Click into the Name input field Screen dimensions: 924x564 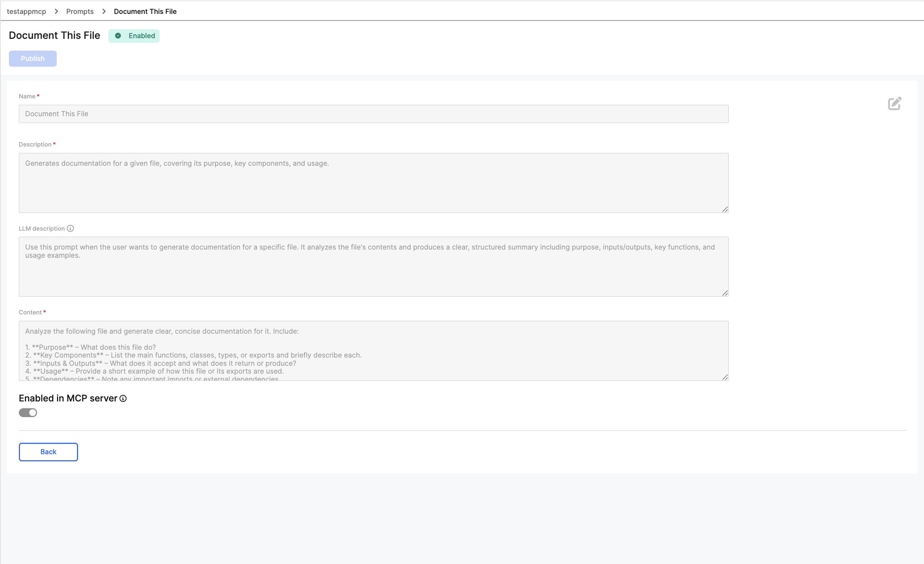(374, 114)
